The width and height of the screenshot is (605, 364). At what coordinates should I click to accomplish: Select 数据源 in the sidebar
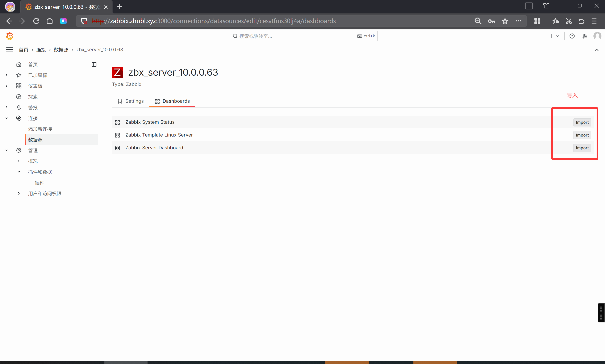point(61,140)
